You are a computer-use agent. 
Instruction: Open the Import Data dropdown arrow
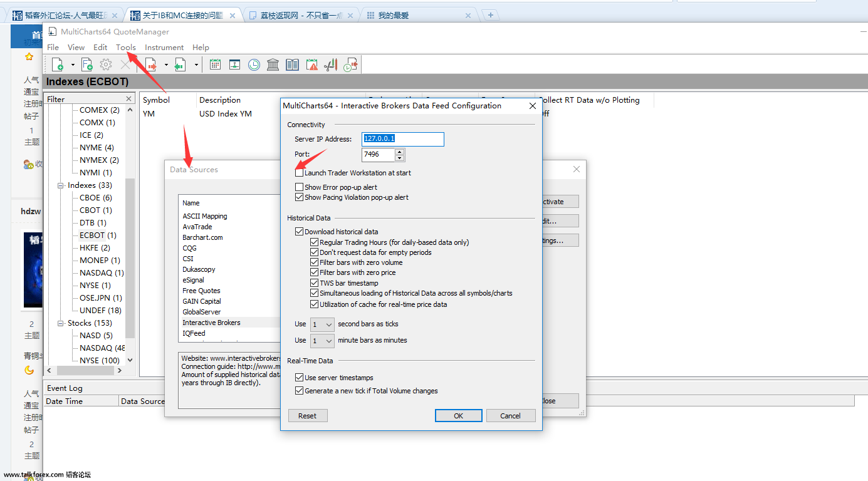pos(196,65)
